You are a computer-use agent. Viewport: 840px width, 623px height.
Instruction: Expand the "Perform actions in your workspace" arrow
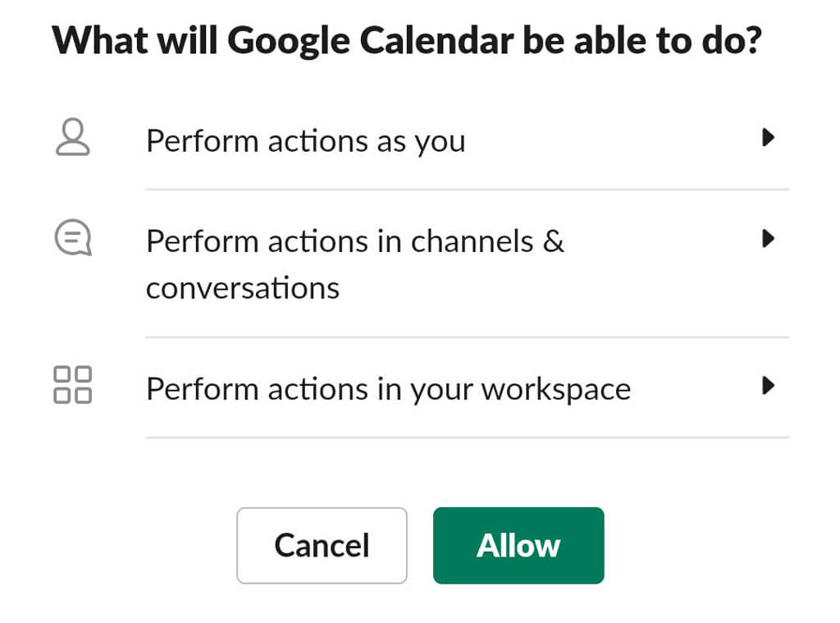pyautogui.click(x=768, y=385)
